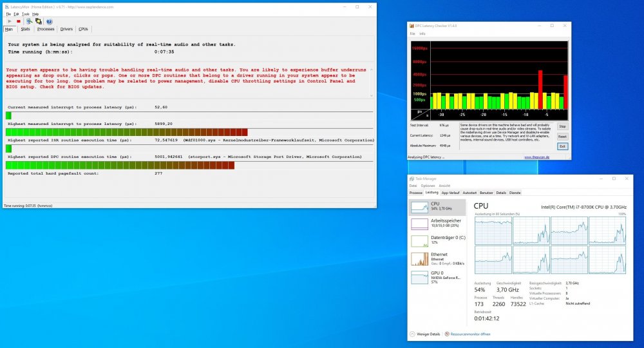Image resolution: width=644 pixels, height=348 pixels.
Task: Select the Main tab in LatencyMon
Action: pyautogui.click(x=9, y=29)
